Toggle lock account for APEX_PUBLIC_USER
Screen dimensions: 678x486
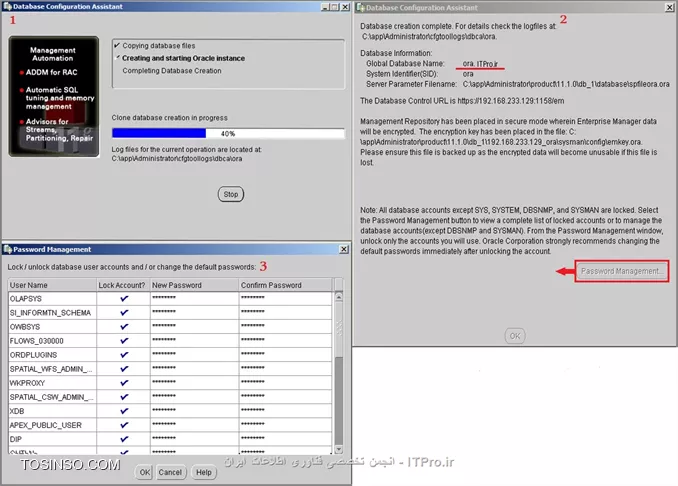tap(124, 425)
